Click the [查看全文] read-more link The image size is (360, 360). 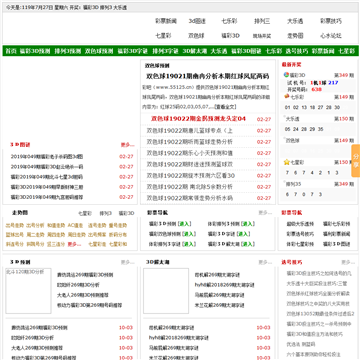tap(225, 107)
